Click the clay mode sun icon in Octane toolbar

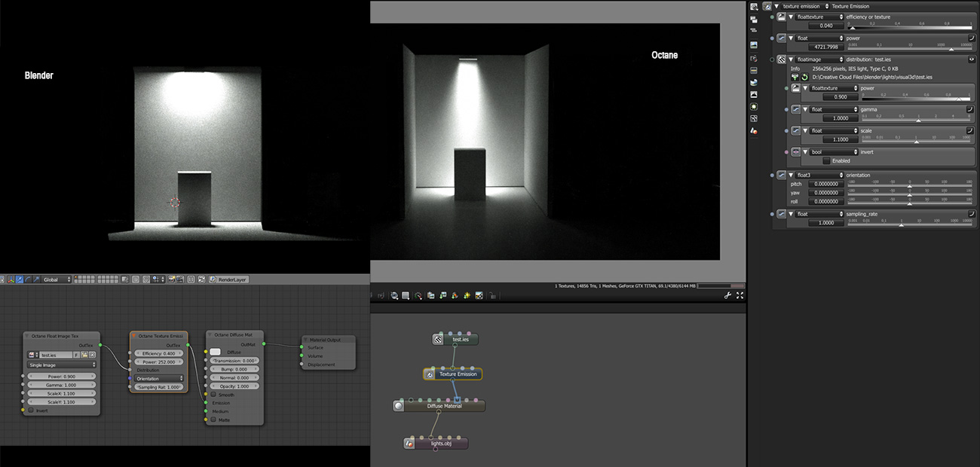tap(467, 295)
